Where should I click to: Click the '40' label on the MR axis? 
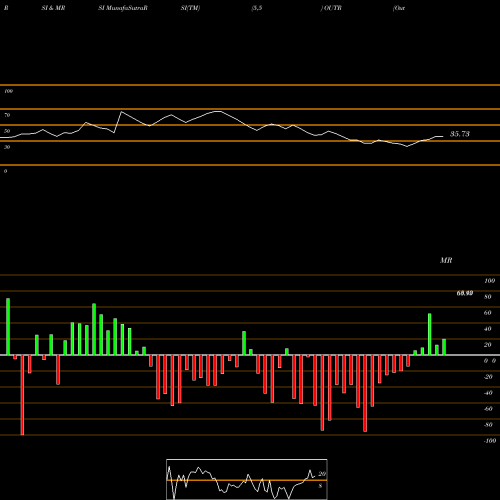click(x=488, y=329)
